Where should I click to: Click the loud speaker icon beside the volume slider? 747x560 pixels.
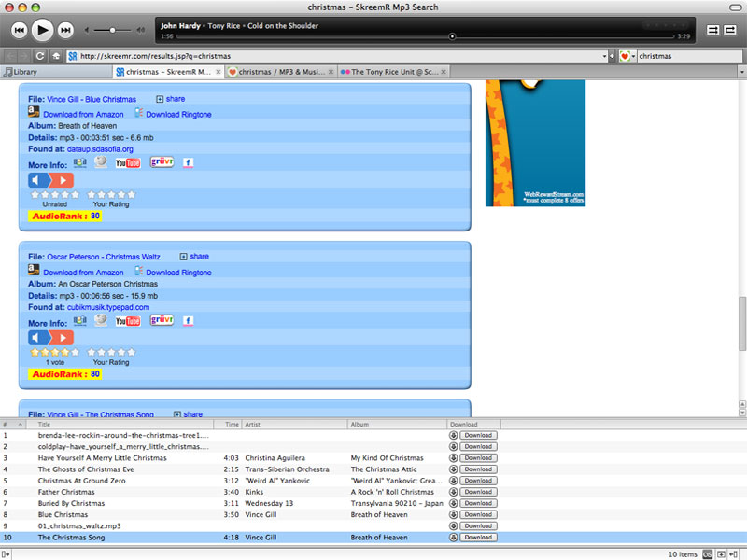click(141, 31)
